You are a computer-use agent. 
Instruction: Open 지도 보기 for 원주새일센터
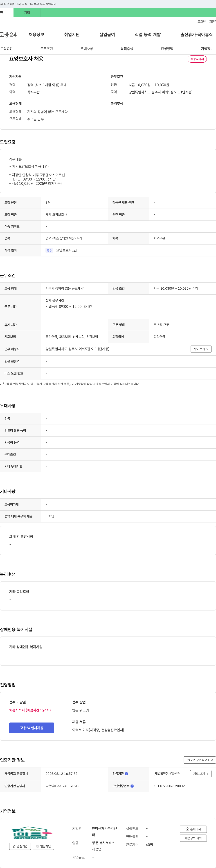tap(201, 774)
